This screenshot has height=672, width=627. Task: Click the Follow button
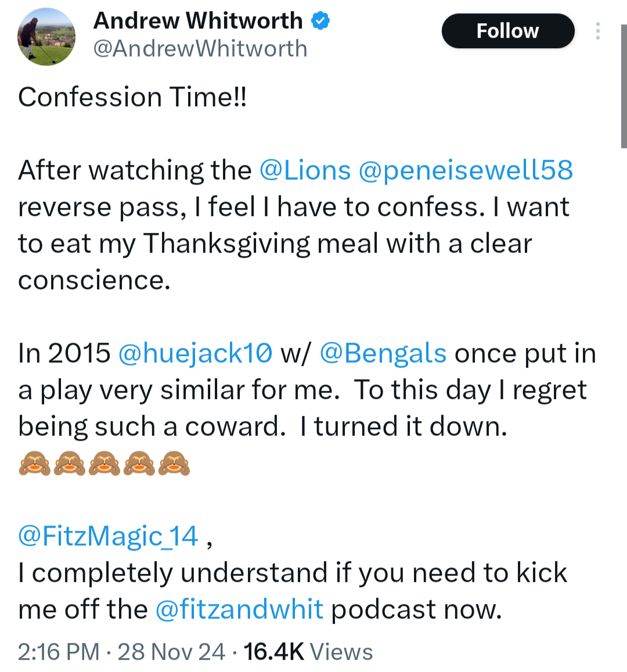pos(507,31)
